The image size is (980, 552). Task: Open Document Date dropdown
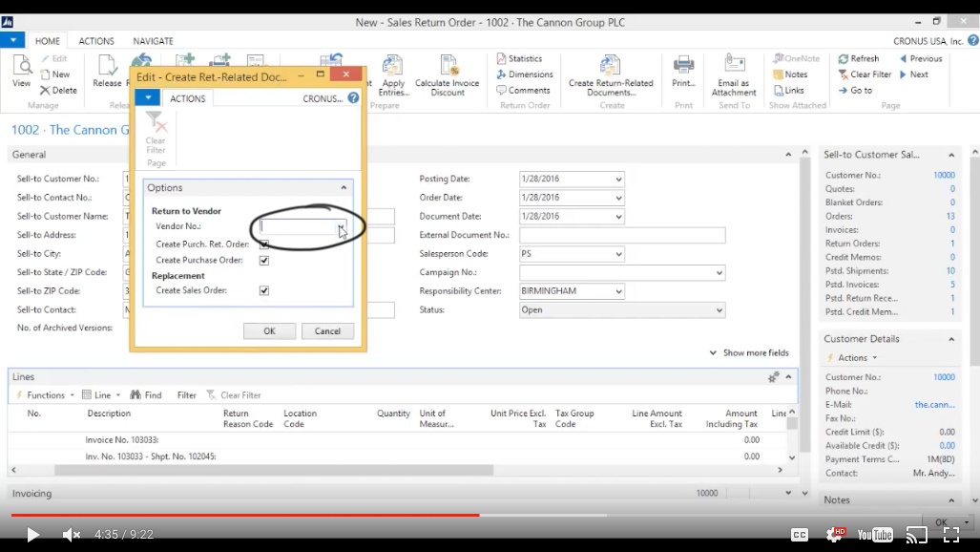click(618, 217)
